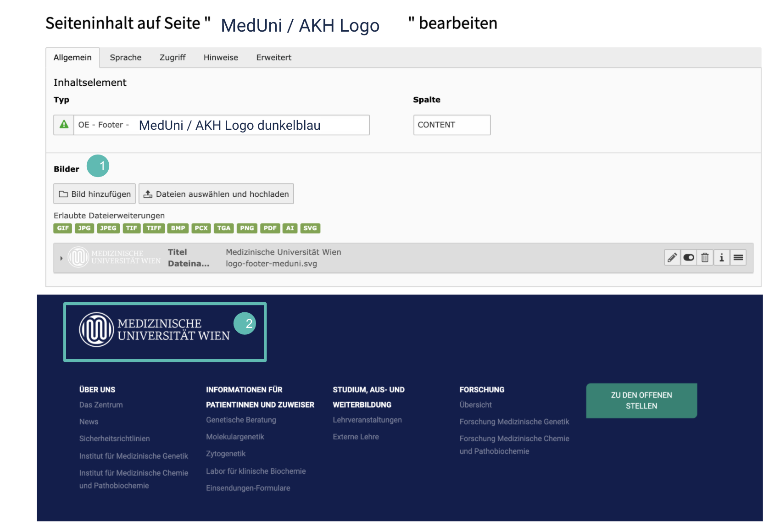Switch to the Allgemein tab

[x=72, y=57]
